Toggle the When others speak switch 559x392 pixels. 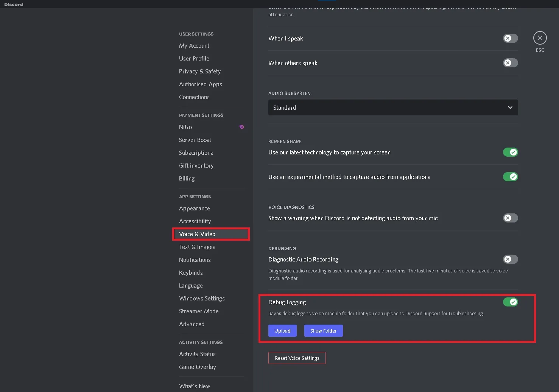tap(510, 63)
